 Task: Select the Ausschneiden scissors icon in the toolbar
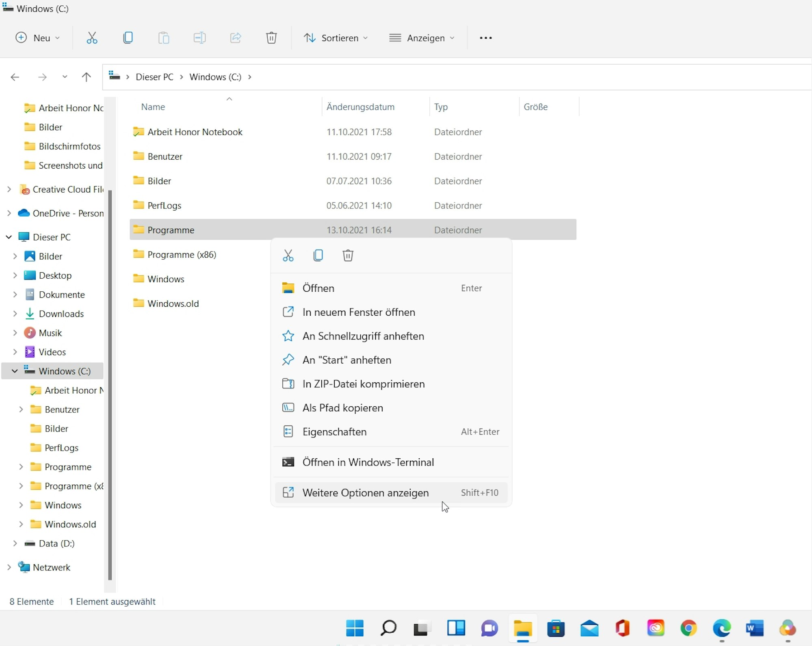[x=92, y=38]
